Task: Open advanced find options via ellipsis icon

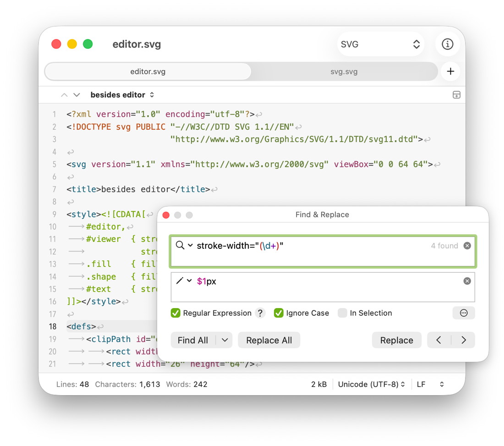Action: [x=464, y=313]
